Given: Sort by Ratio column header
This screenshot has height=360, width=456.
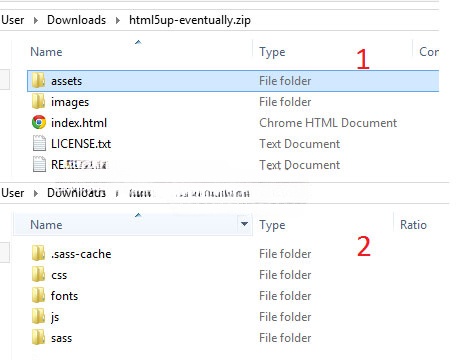Looking at the screenshot, I should [413, 225].
